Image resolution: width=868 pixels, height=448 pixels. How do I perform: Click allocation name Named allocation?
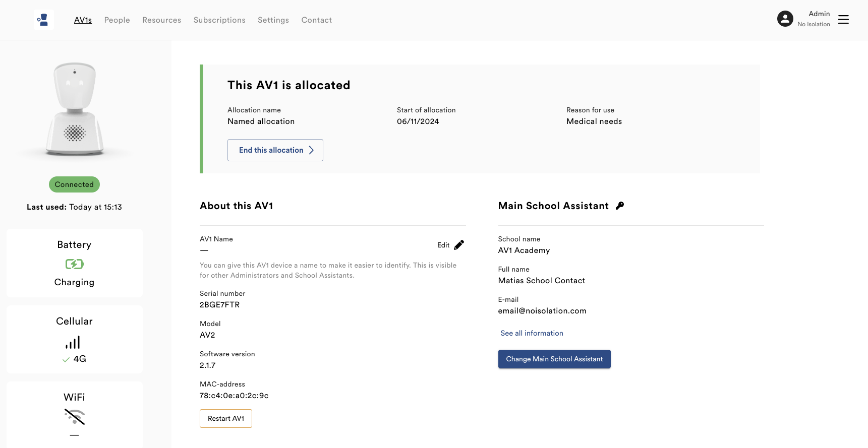click(x=261, y=121)
